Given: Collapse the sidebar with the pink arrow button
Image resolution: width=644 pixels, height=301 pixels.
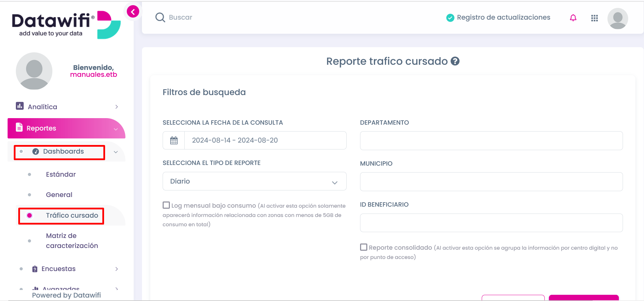Looking at the screenshot, I should coord(133,12).
